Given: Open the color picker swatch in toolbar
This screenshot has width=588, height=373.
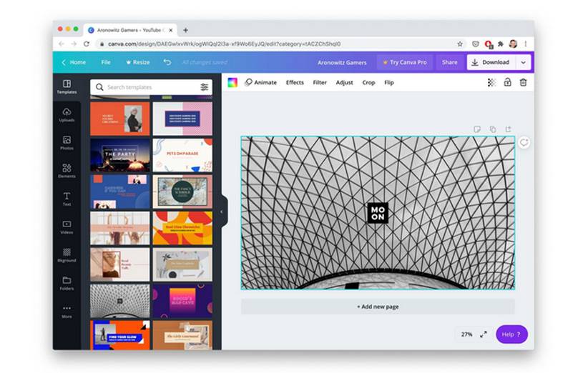Looking at the screenshot, I should pos(232,82).
